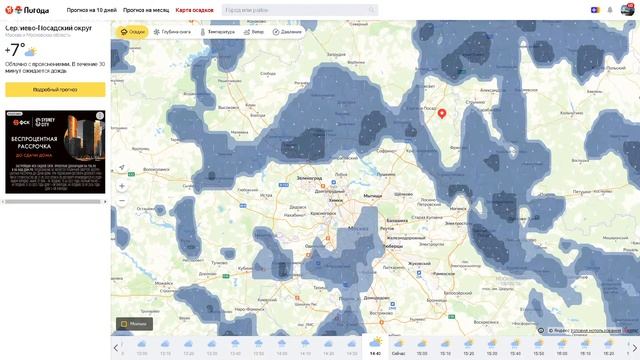This screenshot has height=360, width=640.
Task: Select the 14:20 timeline slot
Action: (x=329, y=347)
